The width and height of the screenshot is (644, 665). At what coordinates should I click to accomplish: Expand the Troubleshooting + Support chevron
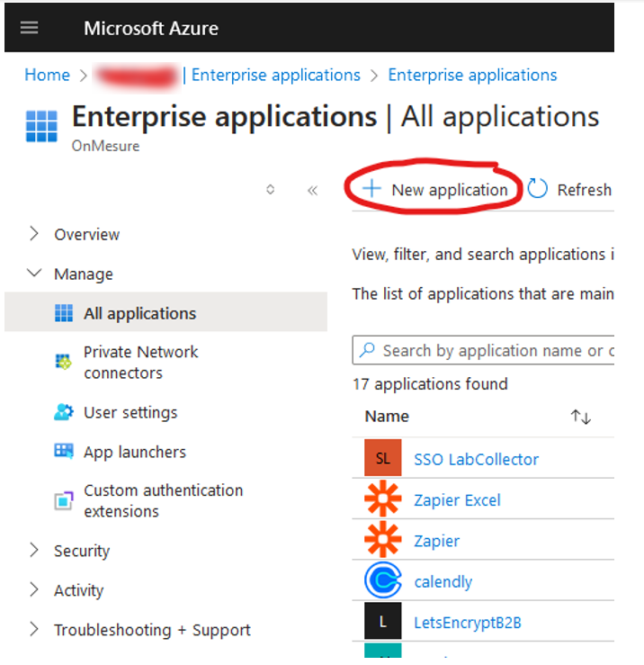34,629
